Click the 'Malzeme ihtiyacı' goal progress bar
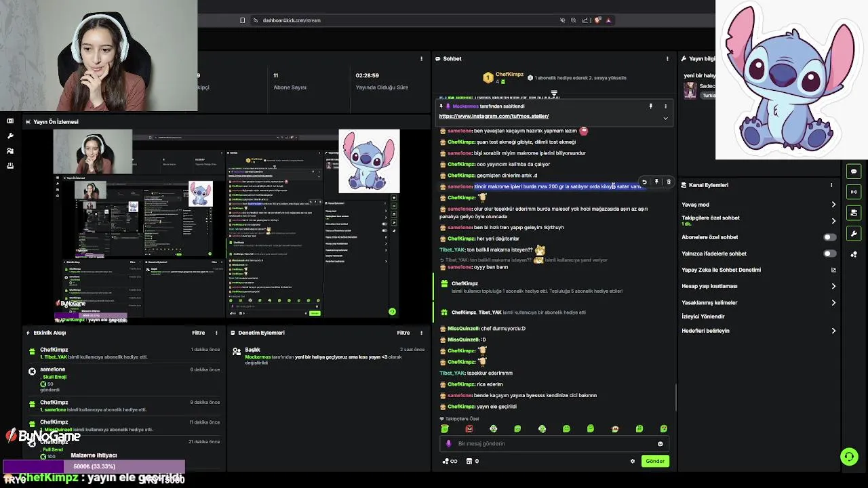The width and height of the screenshot is (868, 488). (94, 466)
